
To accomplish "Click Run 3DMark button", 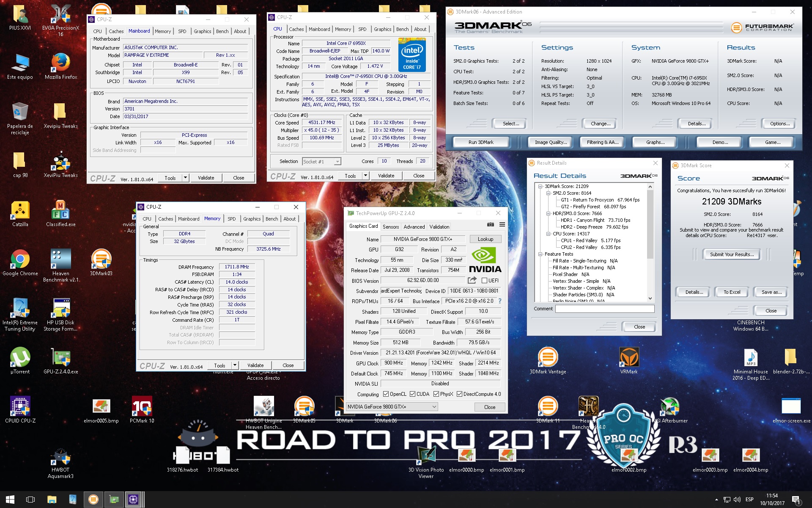I will 481,142.
